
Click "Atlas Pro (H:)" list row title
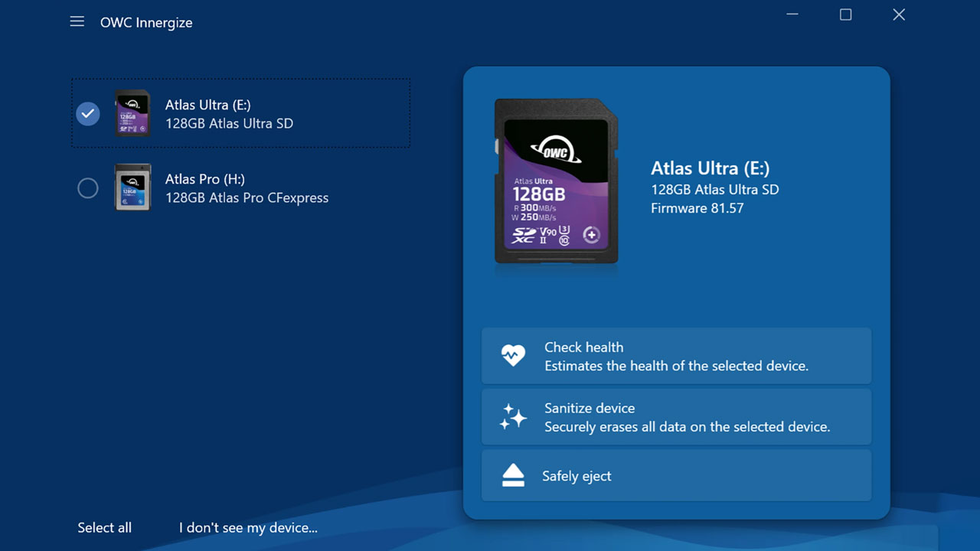click(205, 179)
